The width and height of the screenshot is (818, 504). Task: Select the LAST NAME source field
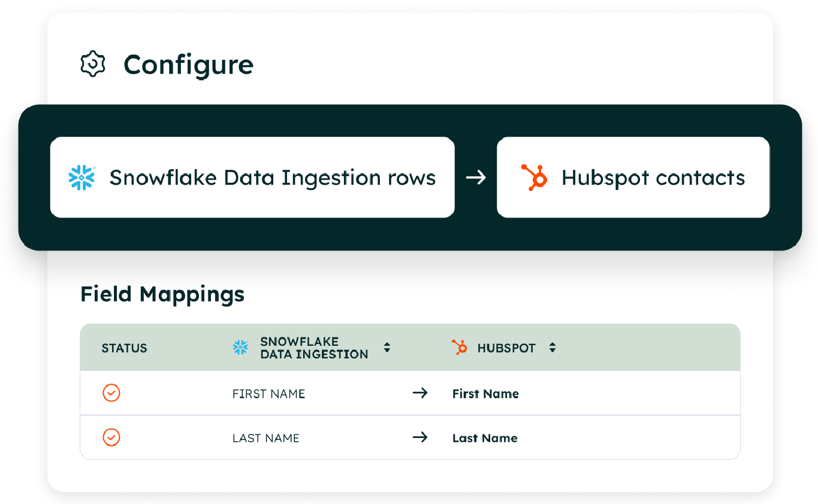click(265, 438)
